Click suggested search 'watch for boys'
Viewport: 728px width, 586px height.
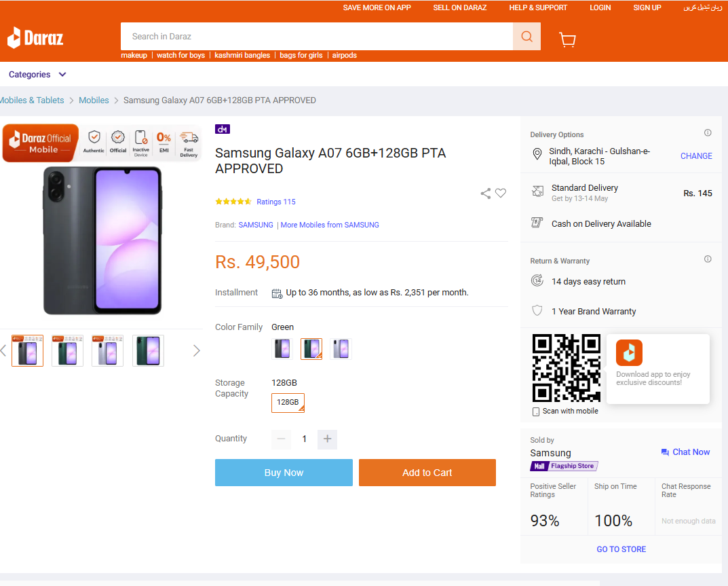[x=180, y=55]
